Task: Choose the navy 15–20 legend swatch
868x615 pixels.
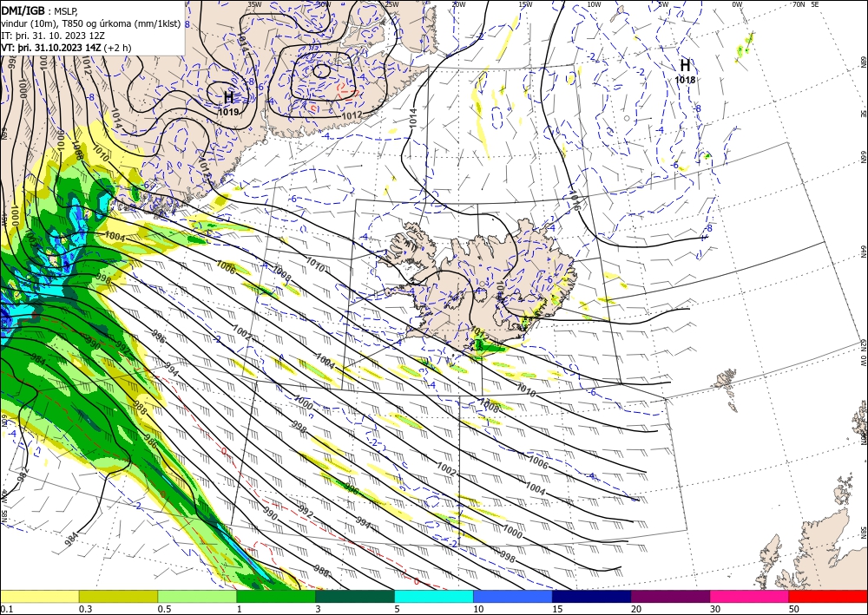Action: [x=592, y=596]
